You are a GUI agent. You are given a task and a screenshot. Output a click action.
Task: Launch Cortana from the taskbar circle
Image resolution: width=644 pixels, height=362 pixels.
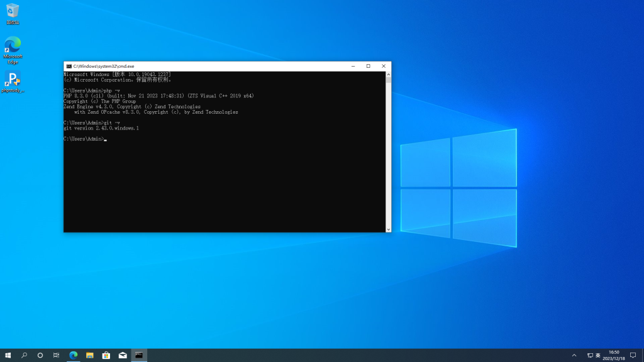[40, 356]
